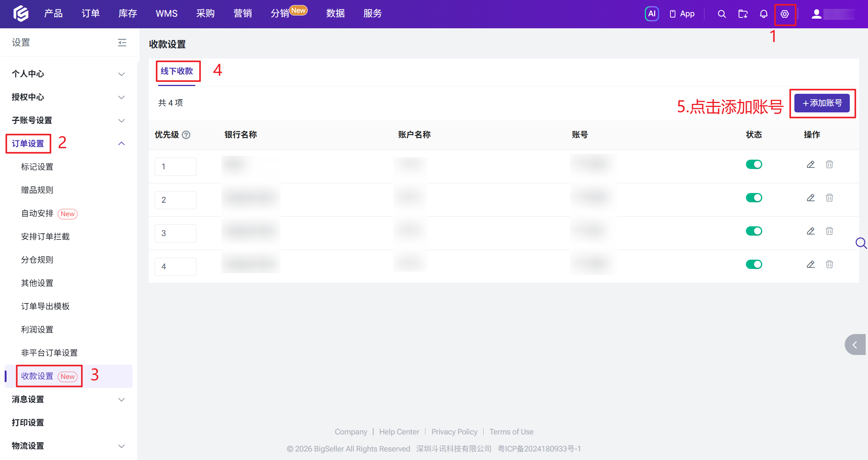Open the WMS top menu

click(167, 14)
